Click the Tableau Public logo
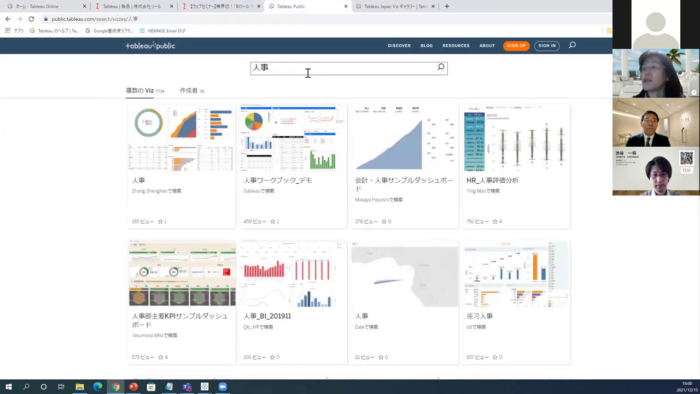Screen dimensions: 700x394 coord(150,46)
